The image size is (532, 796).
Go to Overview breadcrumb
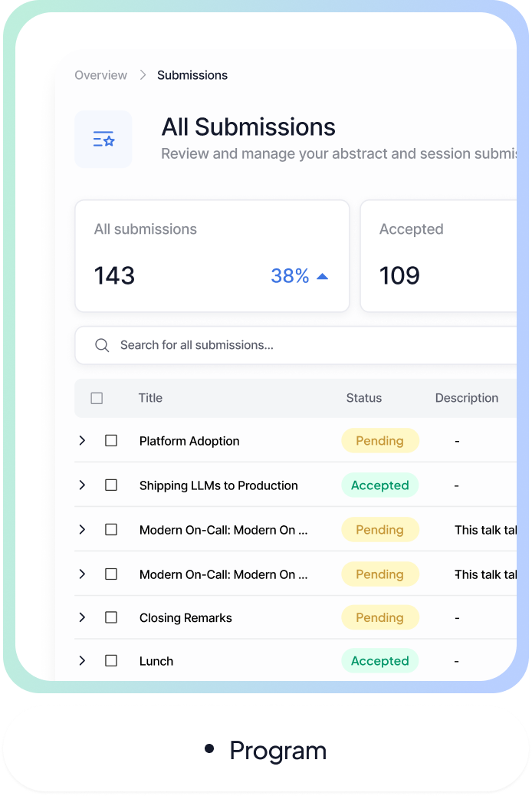(100, 75)
